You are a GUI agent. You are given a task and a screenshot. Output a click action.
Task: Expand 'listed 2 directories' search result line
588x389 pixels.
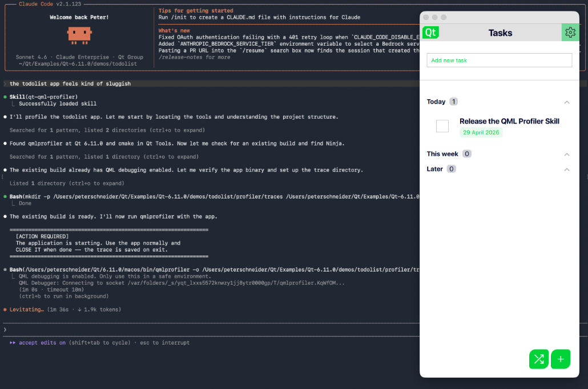tap(107, 130)
